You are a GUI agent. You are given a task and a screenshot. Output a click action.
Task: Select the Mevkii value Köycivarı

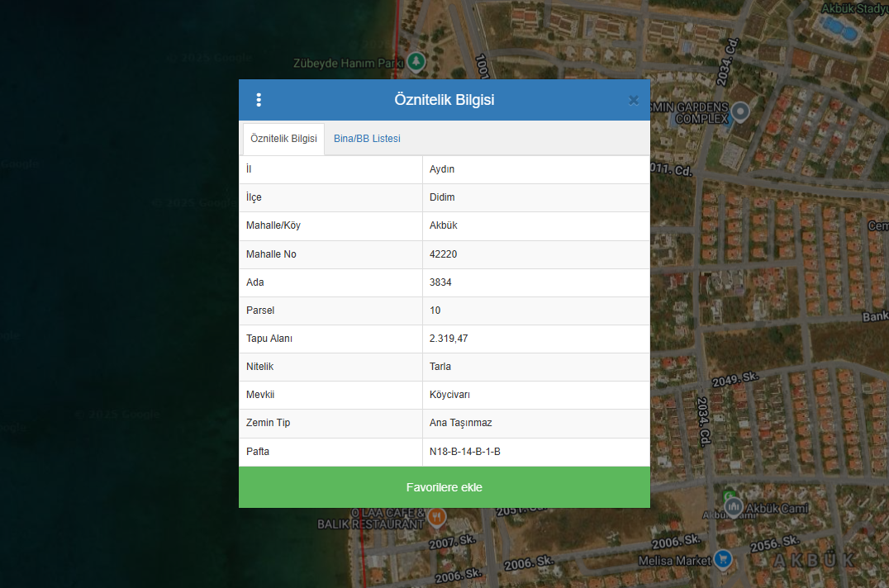click(x=449, y=395)
